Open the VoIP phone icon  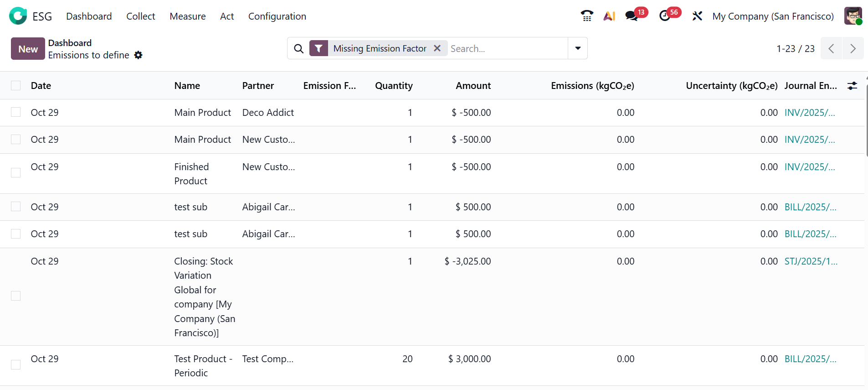click(587, 16)
